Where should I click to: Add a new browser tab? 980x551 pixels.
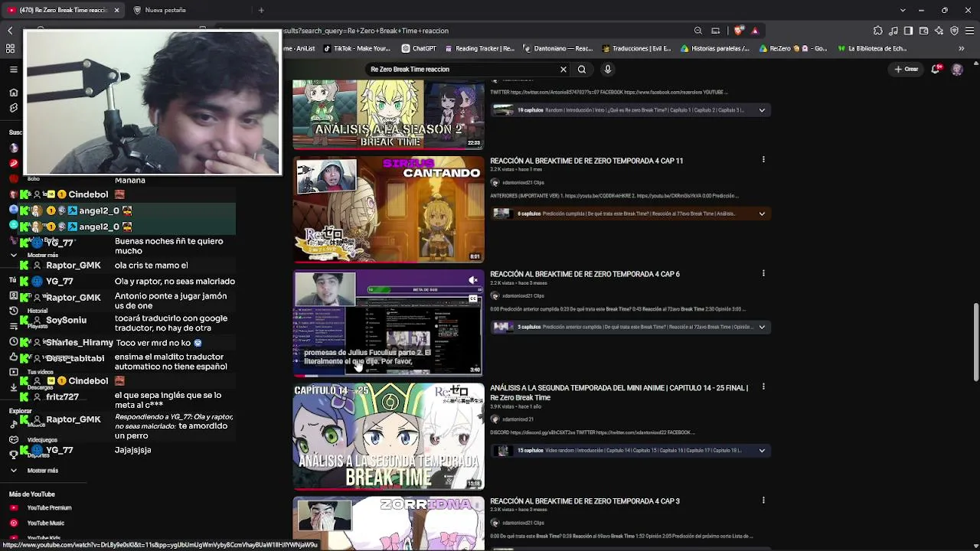coord(261,10)
